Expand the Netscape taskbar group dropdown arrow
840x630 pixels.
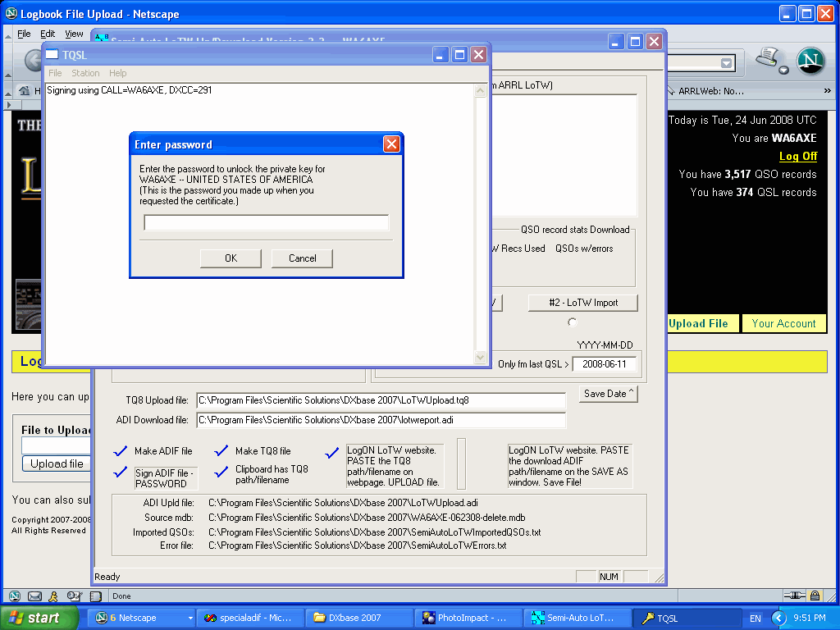[190, 618]
